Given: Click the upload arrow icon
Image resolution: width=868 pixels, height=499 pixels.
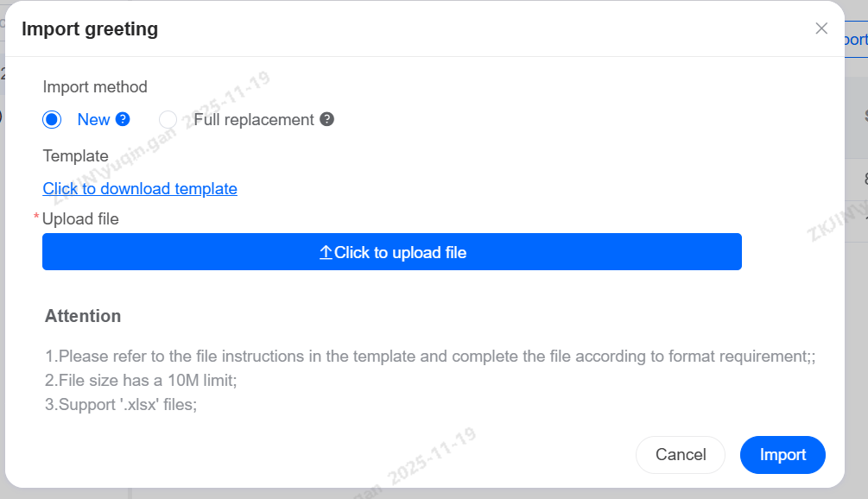Looking at the screenshot, I should pos(326,252).
